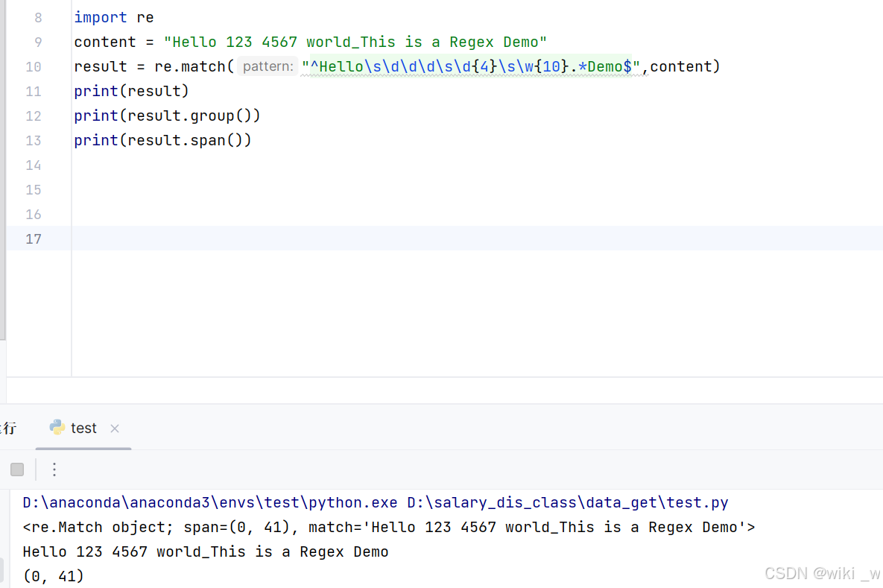Open the more options kebab menu
The image size is (883, 588).
pos(54,470)
